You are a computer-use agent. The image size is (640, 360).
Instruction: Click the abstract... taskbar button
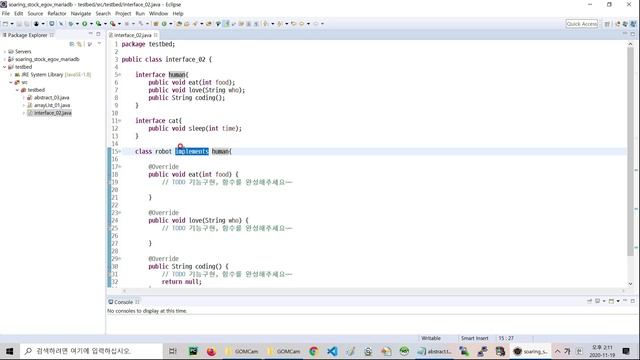[x=434, y=351]
